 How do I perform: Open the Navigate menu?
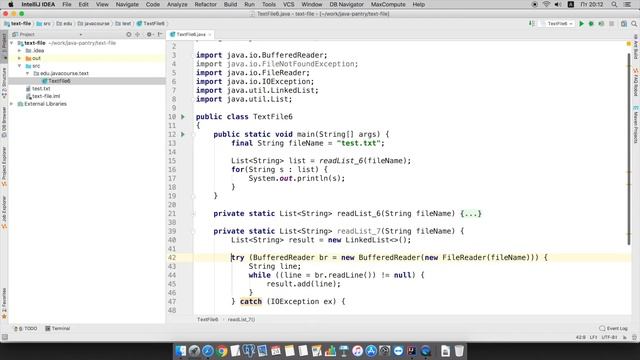pyautogui.click(x=127, y=4)
